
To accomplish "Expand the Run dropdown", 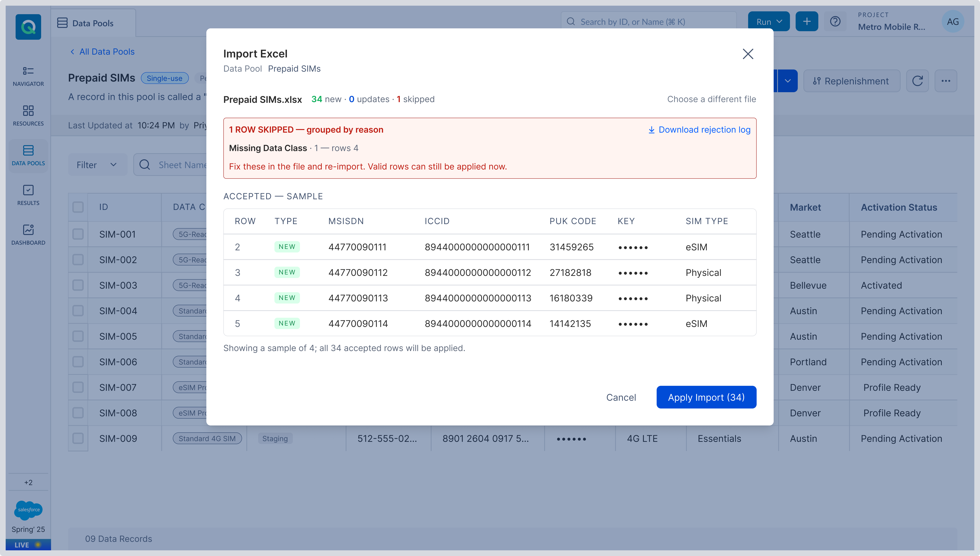I will point(768,21).
